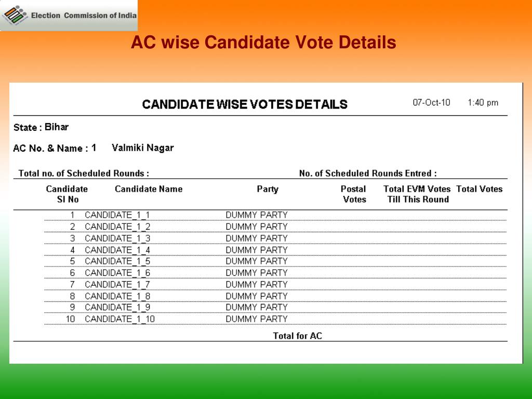Click DUMMY PARTY for CANDIDATE_1_8
The image size is (532, 399).
(x=257, y=296)
